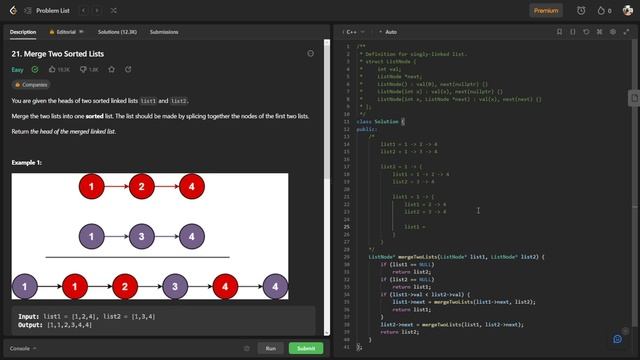Click the 'Output: [1,1,2,3,4,4]' example text
Screen dimensions: 640x360
click(x=55, y=325)
